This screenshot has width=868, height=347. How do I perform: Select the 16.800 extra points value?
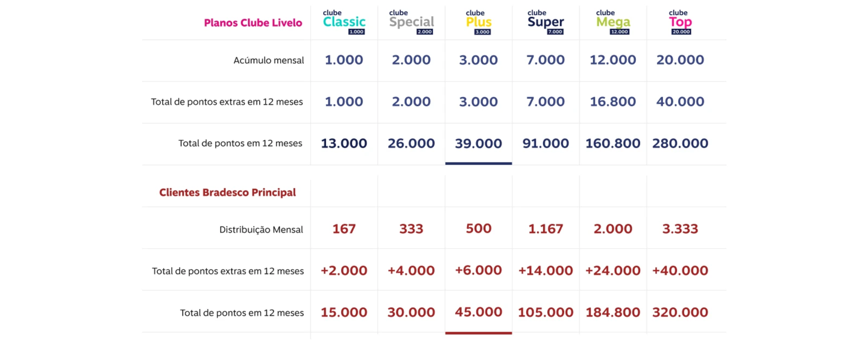point(613,102)
